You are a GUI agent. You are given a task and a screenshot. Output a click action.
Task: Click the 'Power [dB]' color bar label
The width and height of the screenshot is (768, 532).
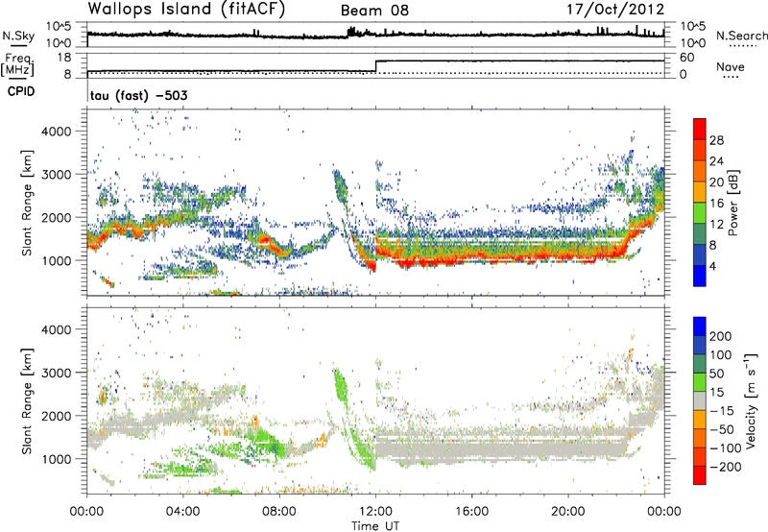732,203
